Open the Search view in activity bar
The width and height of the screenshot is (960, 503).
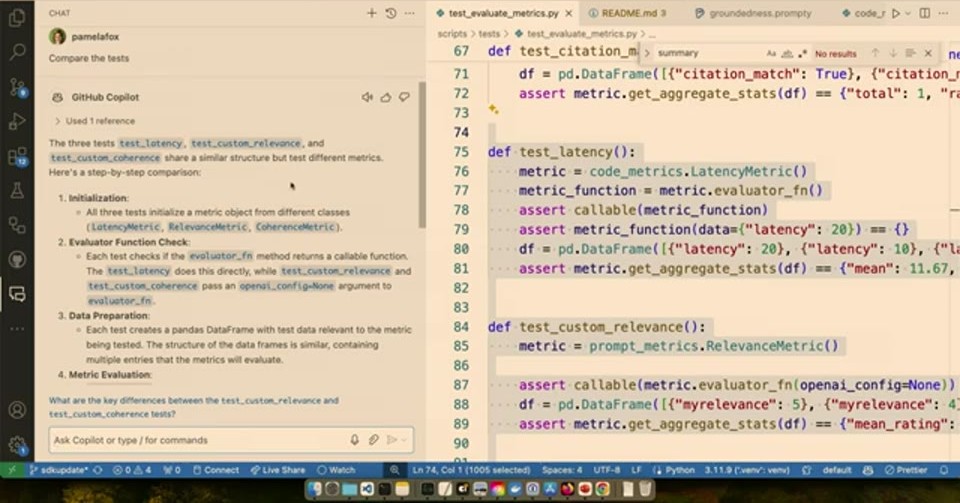17,51
